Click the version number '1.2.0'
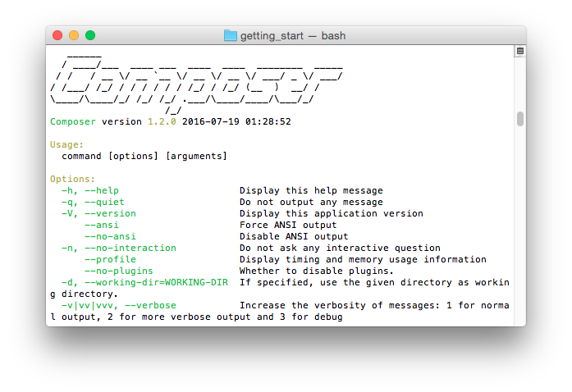 (x=162, y=122)
